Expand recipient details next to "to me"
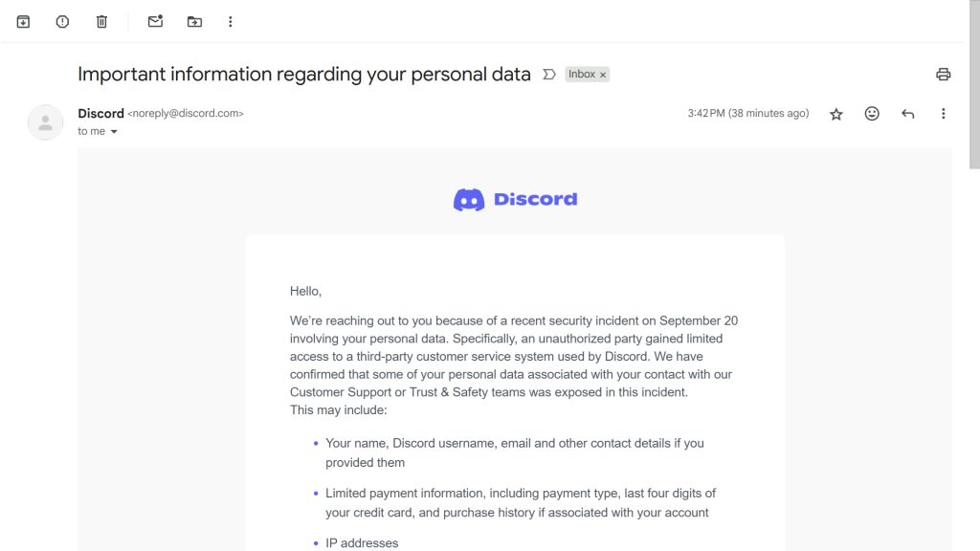 point(114,132)
